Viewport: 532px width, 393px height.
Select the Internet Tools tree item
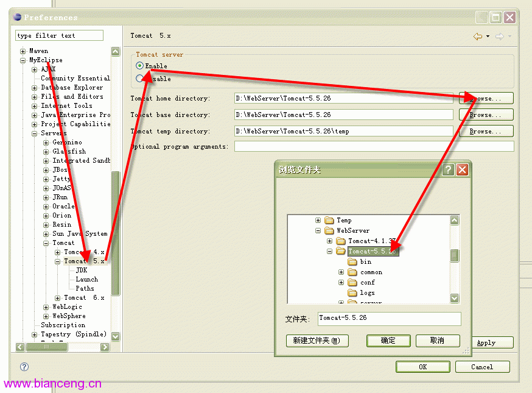pyautogui.click(x=66, y=105)
